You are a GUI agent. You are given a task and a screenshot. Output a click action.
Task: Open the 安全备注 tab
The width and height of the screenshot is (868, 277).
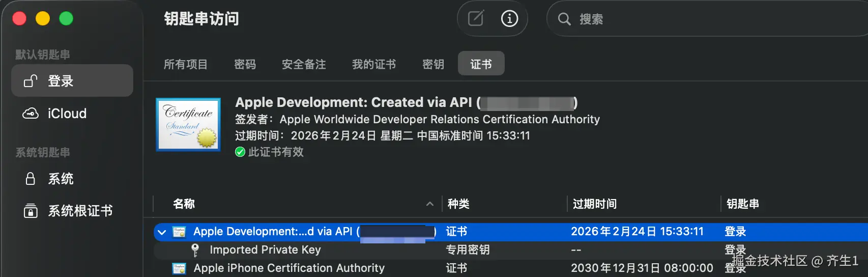click(304, 64)
